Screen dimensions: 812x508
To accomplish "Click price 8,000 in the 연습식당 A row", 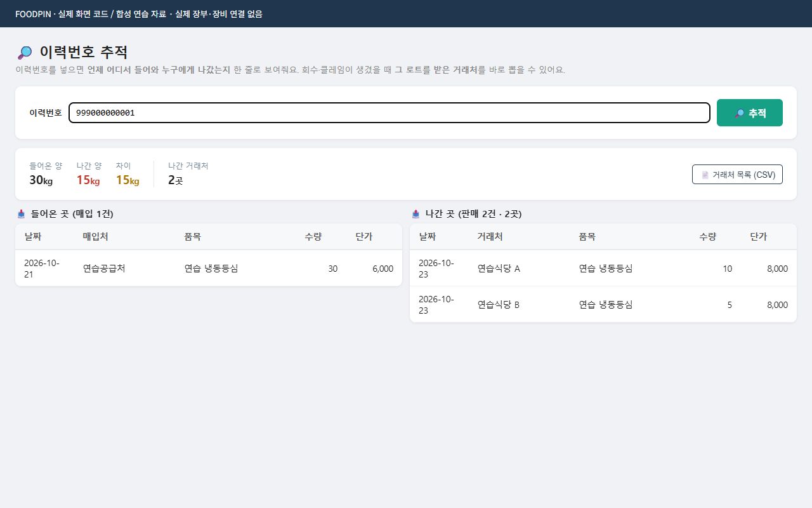I will (x=777, y=269).
